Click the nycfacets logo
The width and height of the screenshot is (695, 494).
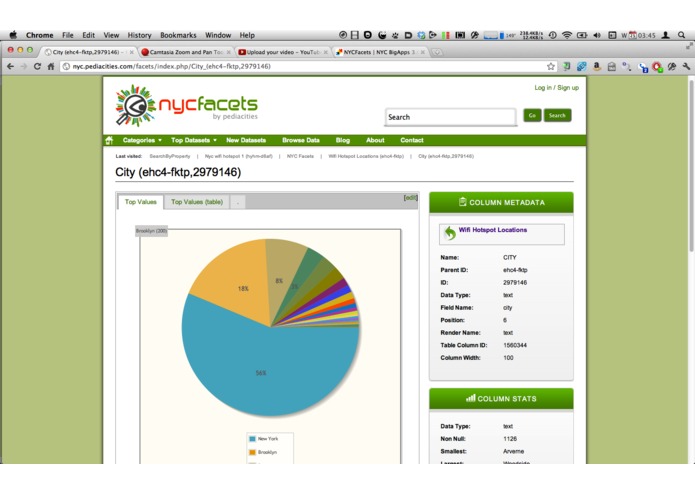coord(186,105)
